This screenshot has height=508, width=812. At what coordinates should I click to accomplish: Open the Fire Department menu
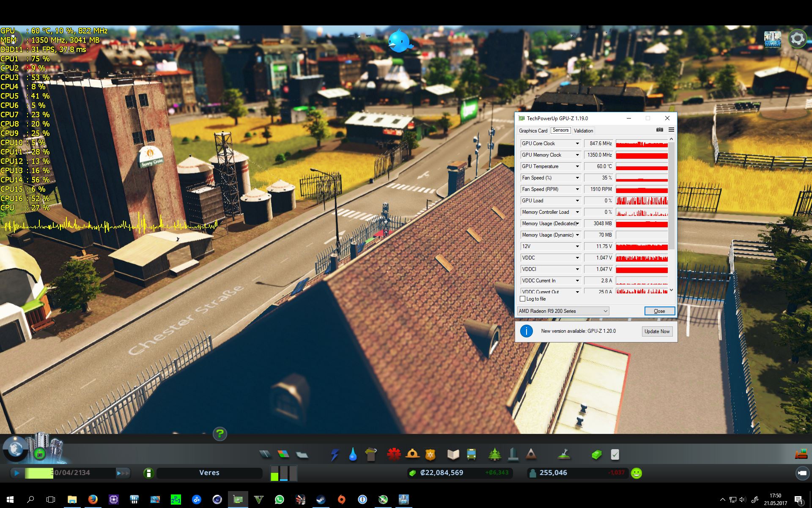pos(412,455)
